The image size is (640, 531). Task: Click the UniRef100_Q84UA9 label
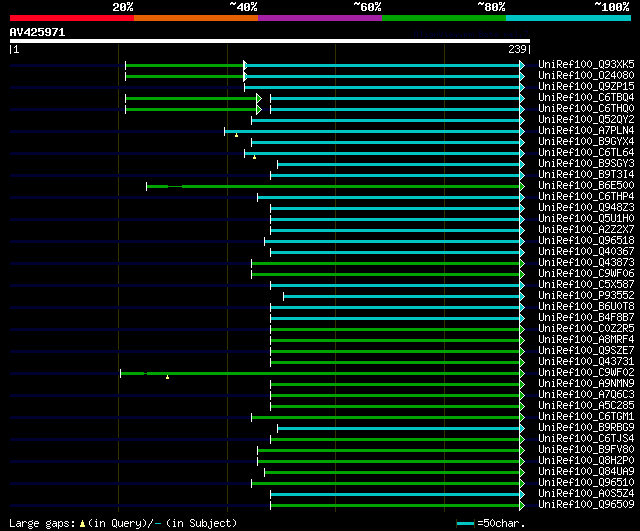tap(586, 472)
